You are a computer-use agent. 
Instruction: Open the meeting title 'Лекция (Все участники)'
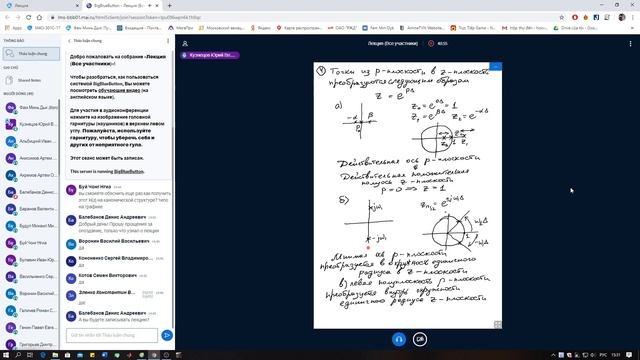[x=393, y=43]
